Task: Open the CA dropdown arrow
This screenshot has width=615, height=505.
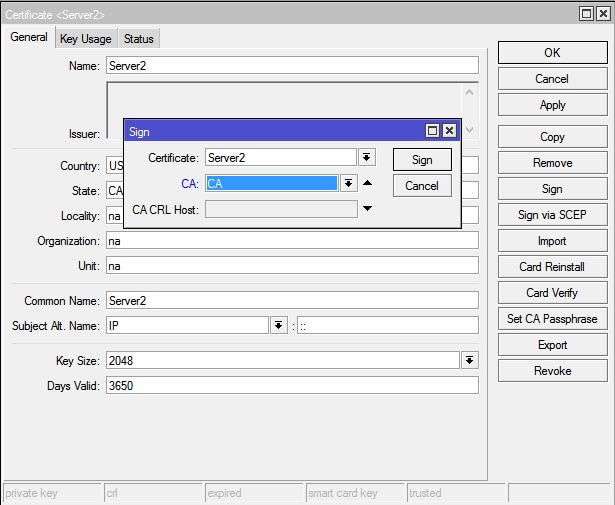Action: pos(348,183)
